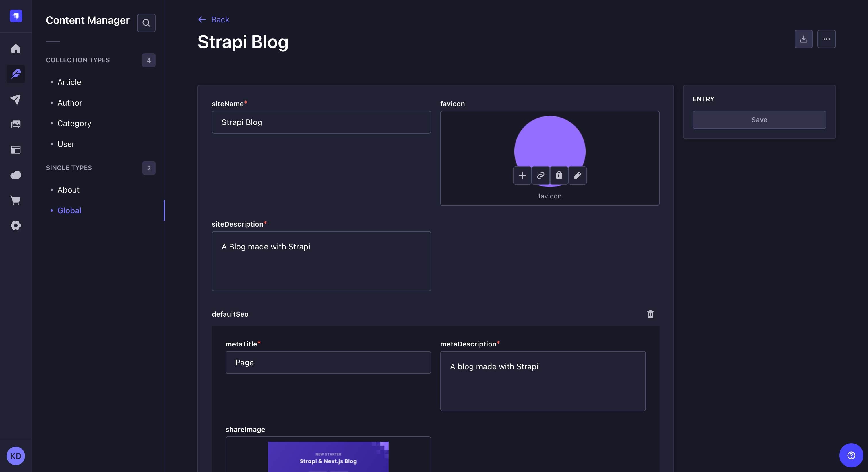Edit the favicon with the pencil icon
This screenshot has width=868, height=472.
pyautogui.click(x=577, y=175)
